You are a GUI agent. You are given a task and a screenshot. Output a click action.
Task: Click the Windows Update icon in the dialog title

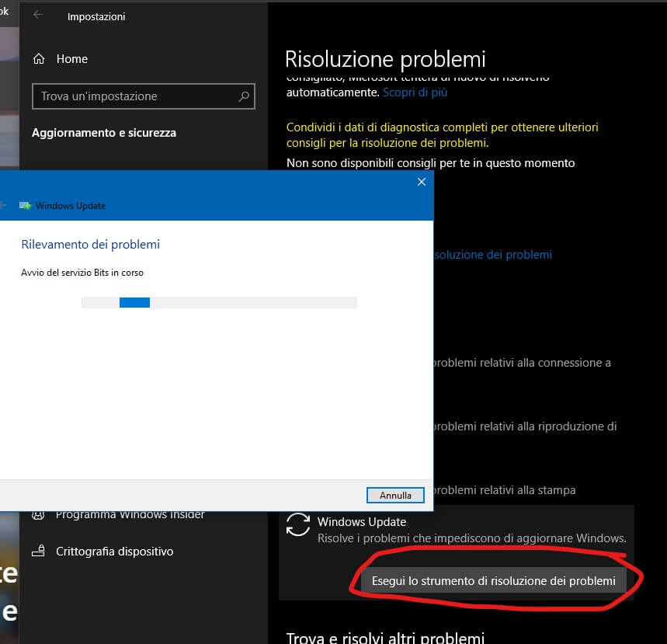coord(25,206)
